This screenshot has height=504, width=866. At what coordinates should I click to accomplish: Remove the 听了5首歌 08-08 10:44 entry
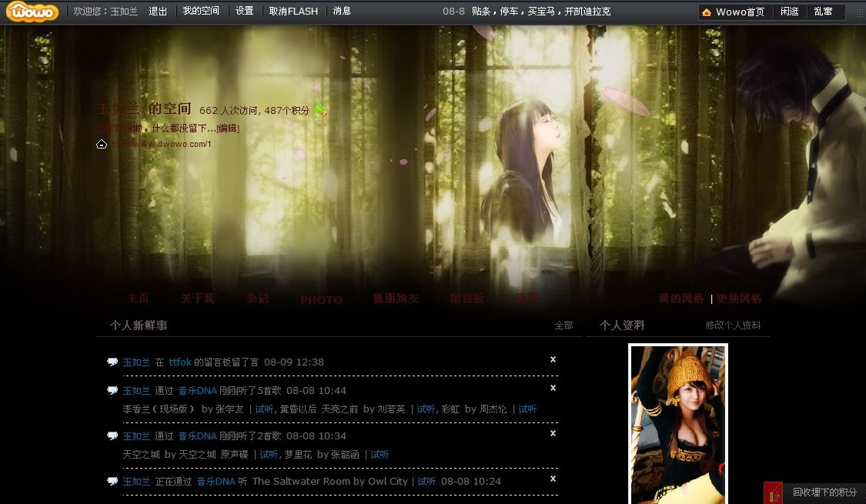click(553, 388)
